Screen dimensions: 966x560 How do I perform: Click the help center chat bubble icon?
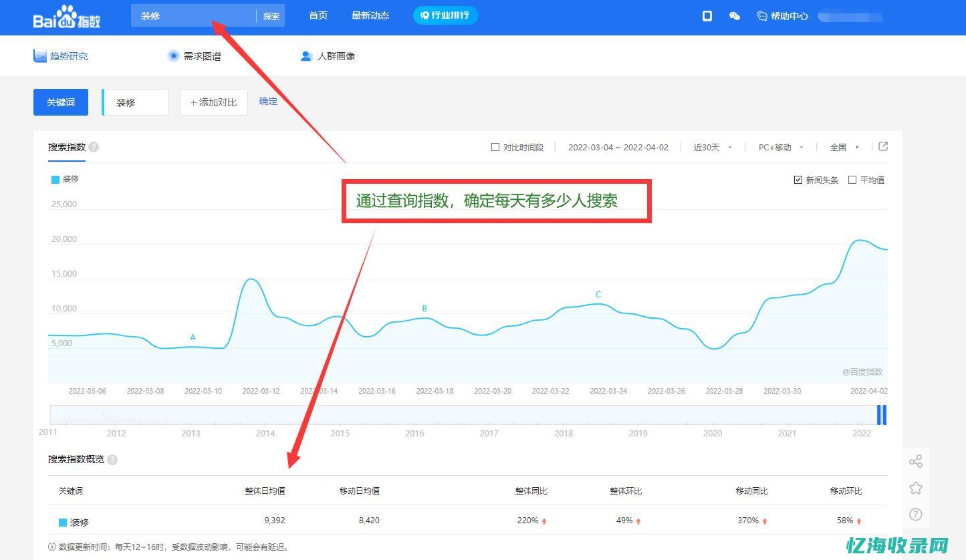coord(761,16)
